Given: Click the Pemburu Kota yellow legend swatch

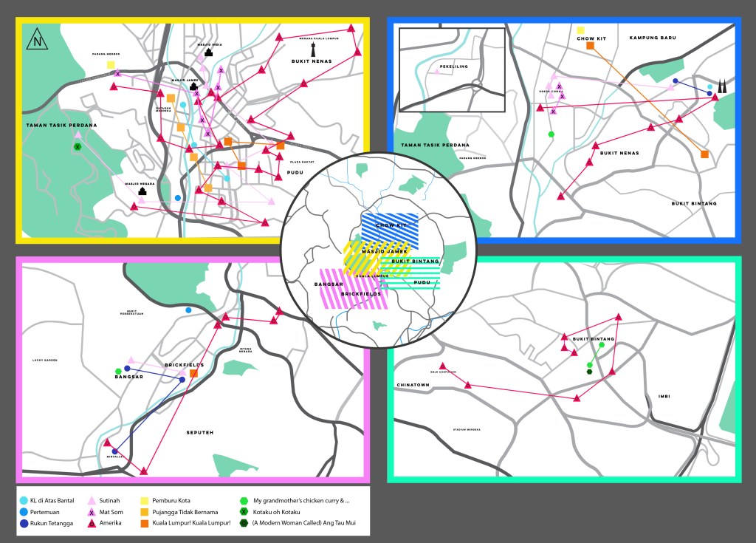Looking at the screenshot, I should [x=143, y=501].
